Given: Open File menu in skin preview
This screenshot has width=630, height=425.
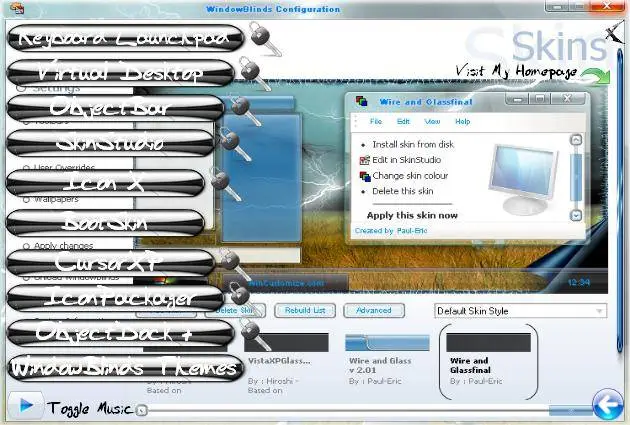Looking at the screenshot, I should coord(376,121).
